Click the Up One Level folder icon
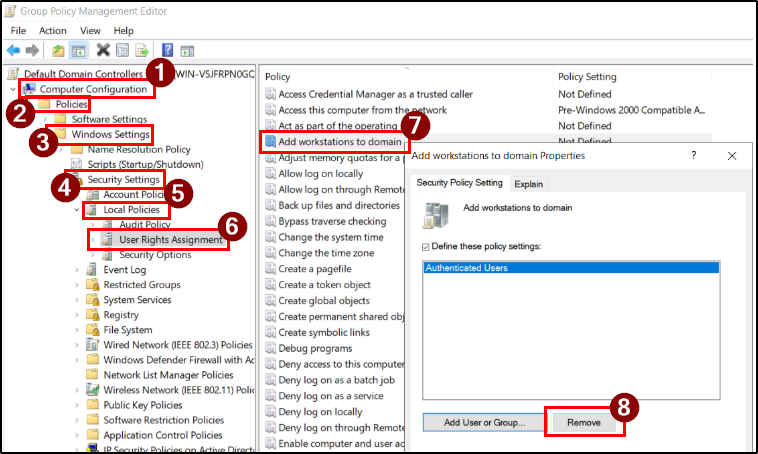Viewport: 758px width, 454px height. coord(60,50)
